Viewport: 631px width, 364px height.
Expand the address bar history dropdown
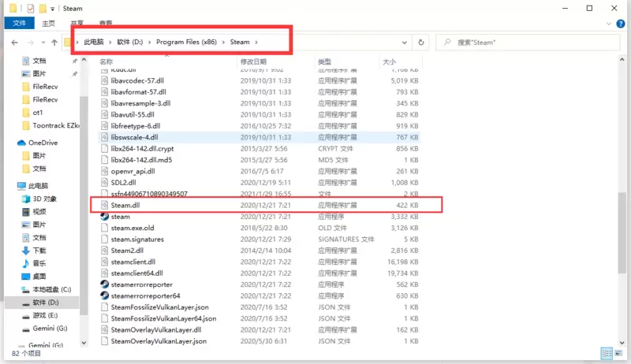pos(404,43)
